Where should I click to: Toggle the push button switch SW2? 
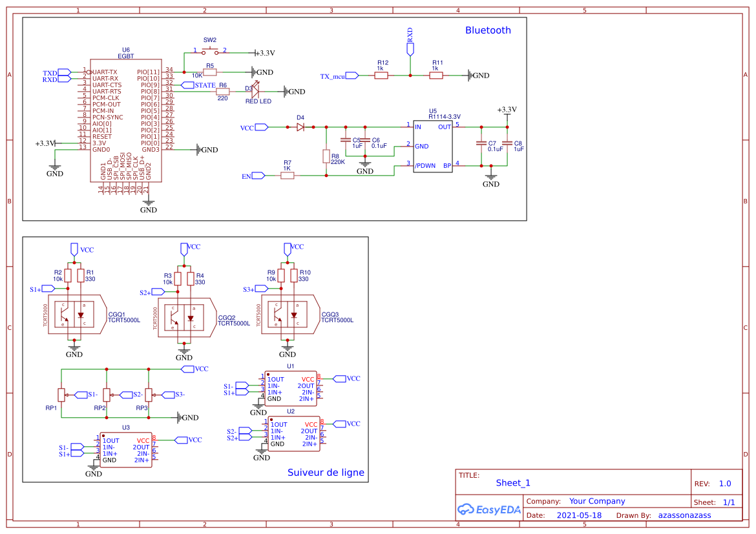tap(209, 49)
